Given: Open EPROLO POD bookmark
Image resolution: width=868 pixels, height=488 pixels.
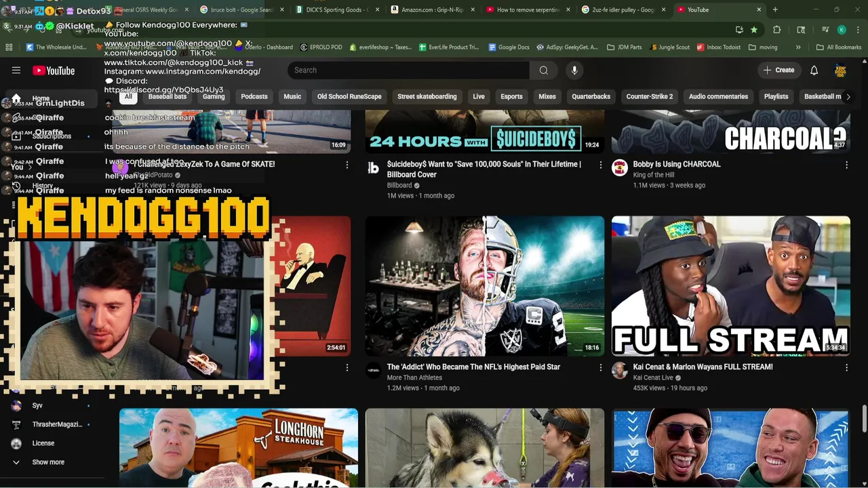Looking at the screenshot, I should [x=320, y=47].
